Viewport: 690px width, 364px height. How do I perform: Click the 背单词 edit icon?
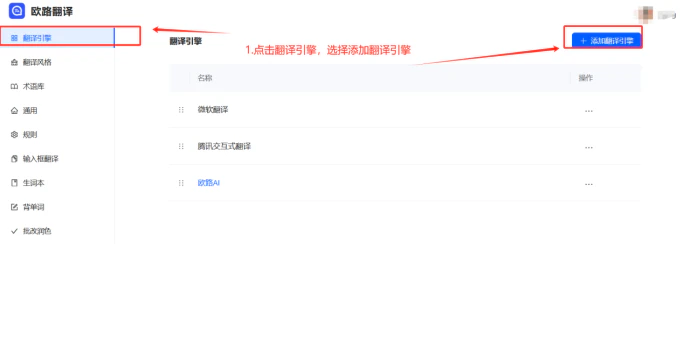coord(14,207)
